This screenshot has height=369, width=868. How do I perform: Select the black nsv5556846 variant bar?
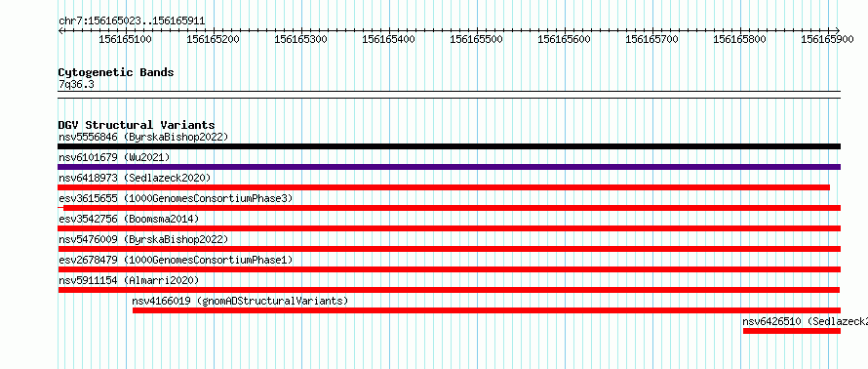click(449, 146)
